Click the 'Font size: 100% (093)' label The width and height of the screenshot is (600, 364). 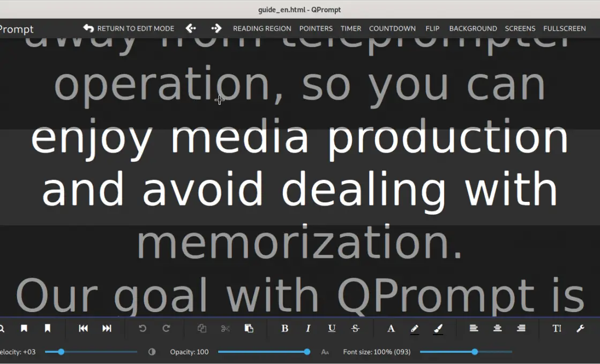click(x=377, y=352)
